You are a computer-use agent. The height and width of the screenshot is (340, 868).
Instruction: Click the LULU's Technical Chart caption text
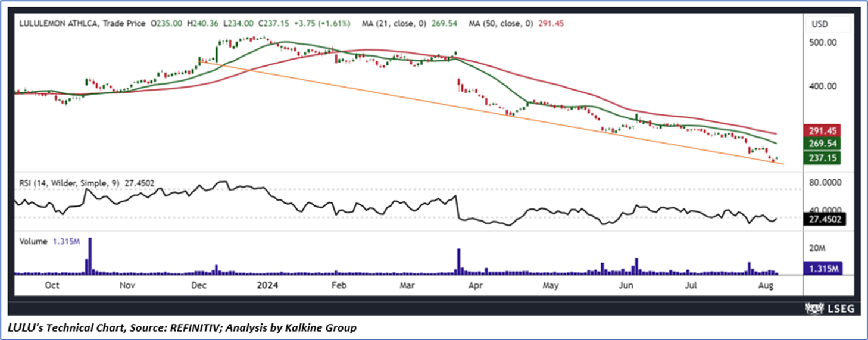(182, 327)
